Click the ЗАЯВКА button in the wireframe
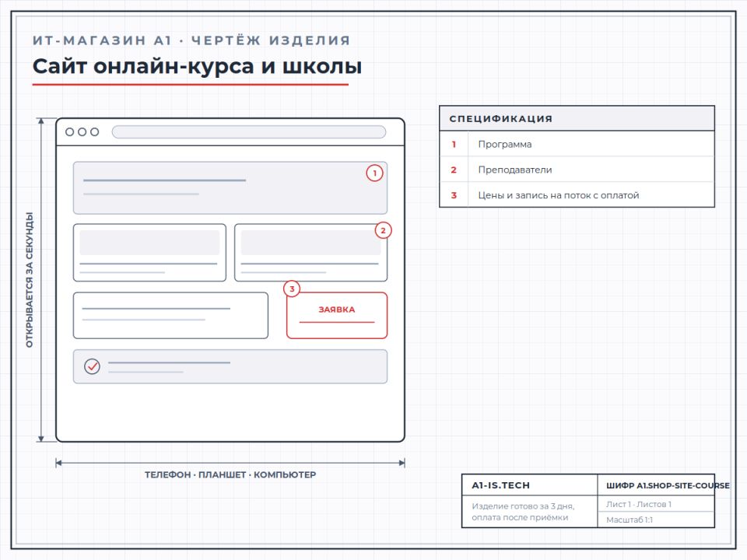Screen dimensions: 747x560 [x=337, y=315]
